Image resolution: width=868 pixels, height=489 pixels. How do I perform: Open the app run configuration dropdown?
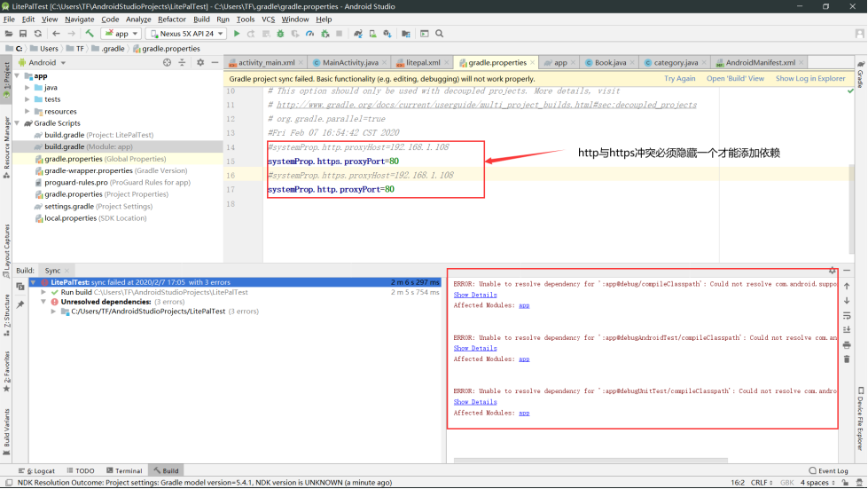(122, 34)
